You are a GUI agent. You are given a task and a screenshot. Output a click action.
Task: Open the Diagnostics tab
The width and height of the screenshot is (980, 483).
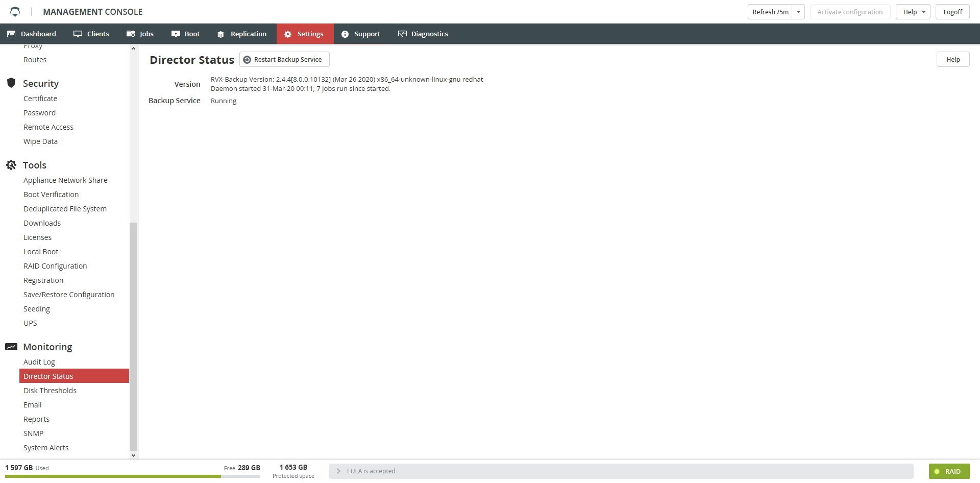423,34
